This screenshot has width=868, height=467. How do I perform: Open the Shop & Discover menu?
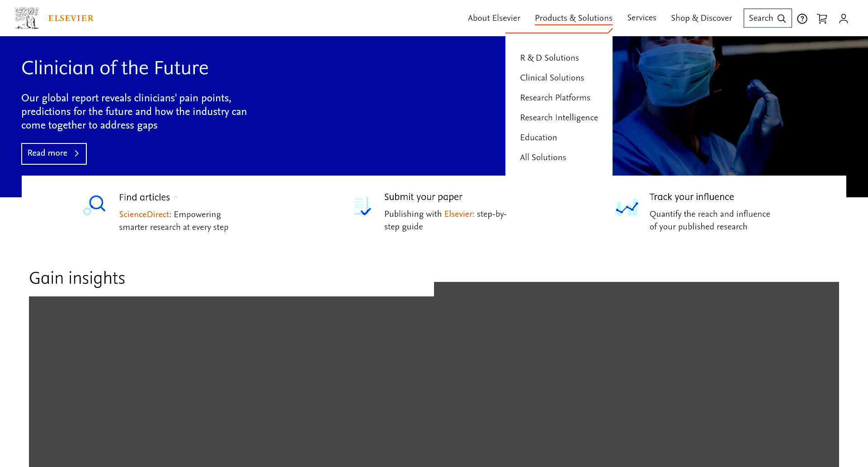click(701, 18)
